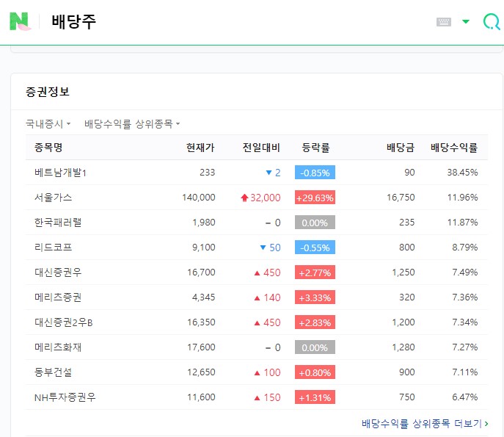Open 대신증권우 stock page
This screenshot has height=437, width=504.
[58, 272]
